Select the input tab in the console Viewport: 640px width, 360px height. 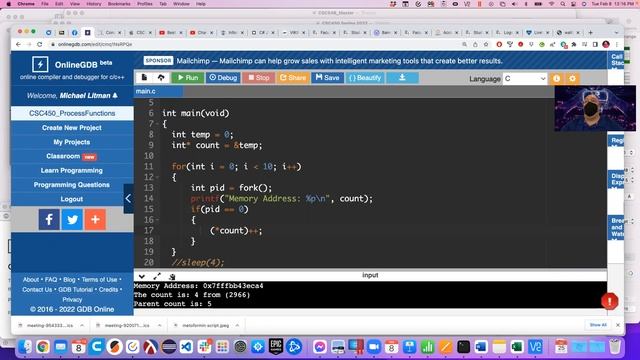point(370,275)
